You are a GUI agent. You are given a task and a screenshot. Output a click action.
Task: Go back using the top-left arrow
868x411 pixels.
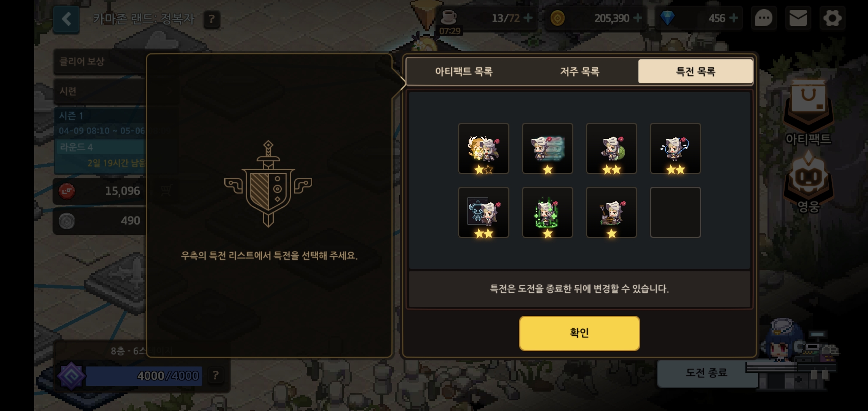point(66,19)
